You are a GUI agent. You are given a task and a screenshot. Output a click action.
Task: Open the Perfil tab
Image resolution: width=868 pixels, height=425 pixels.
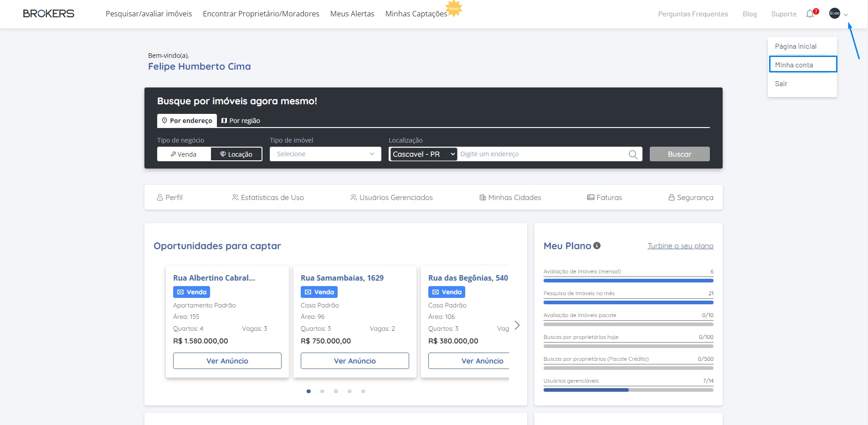pyautogui.click(x=169, y=197)
